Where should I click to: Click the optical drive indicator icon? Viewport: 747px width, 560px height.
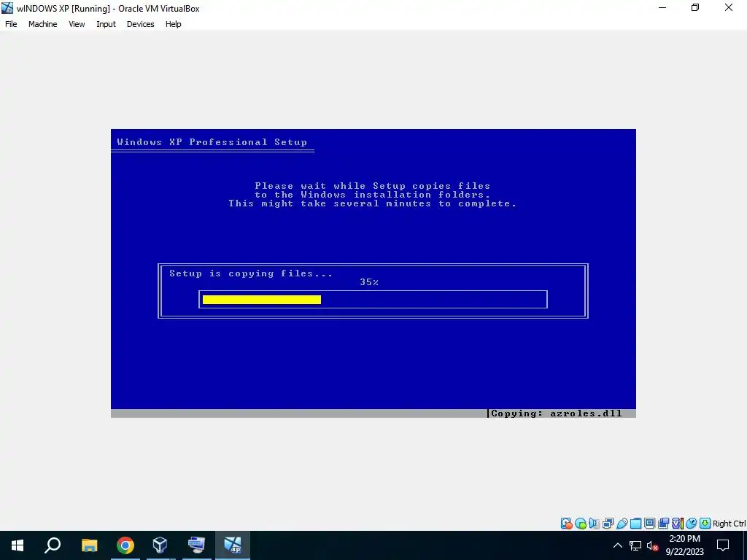[x=580, y=524]
